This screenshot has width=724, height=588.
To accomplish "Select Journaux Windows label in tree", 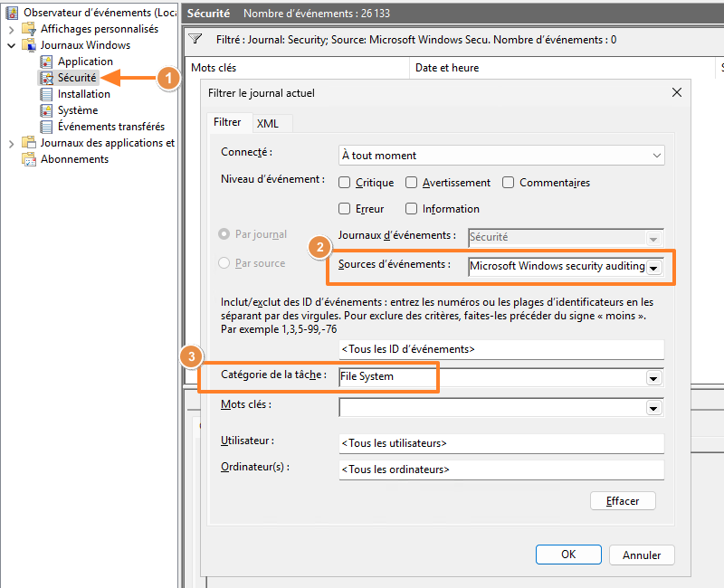I will pyautogui.click(x=85, y=44).
